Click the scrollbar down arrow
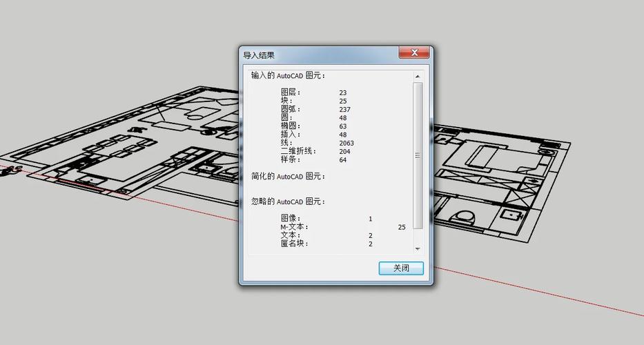Viewport: 644px width, 345px height. (418, 249)
